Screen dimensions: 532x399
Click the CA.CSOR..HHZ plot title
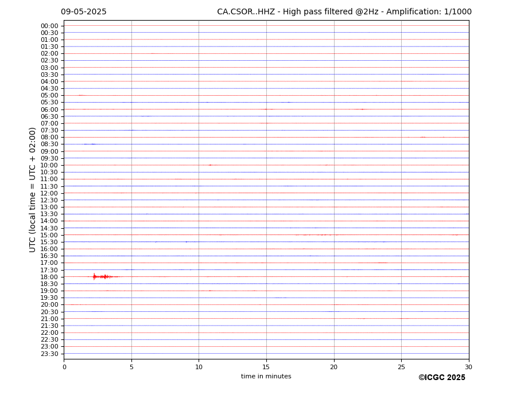tap(344, 12)
